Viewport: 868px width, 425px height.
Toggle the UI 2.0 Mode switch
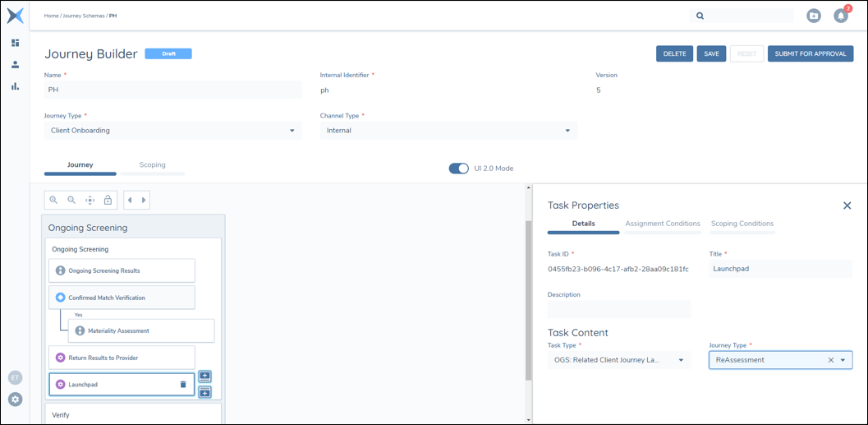458,169
